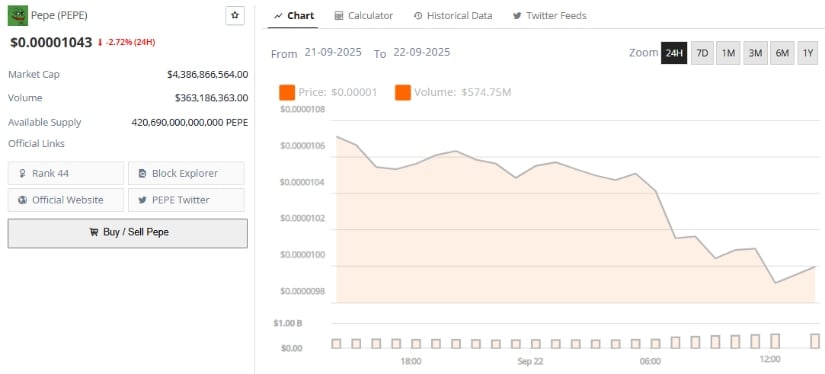Click the Official Links label
This screenshot has width=825, height=374.
[x=36, y=144]
